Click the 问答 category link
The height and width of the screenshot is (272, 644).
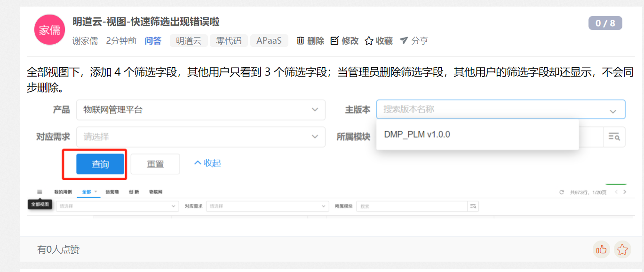coord(153,41)
